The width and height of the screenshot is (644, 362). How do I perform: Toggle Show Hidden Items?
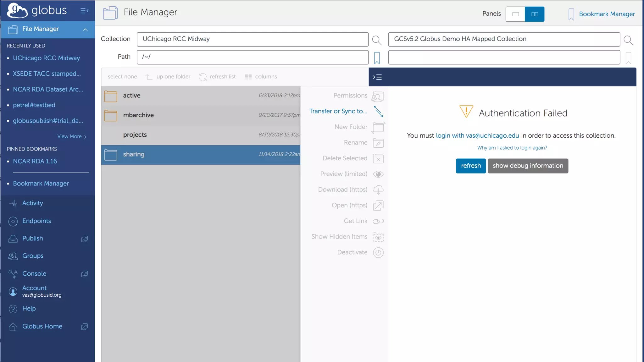pos(378,237)
